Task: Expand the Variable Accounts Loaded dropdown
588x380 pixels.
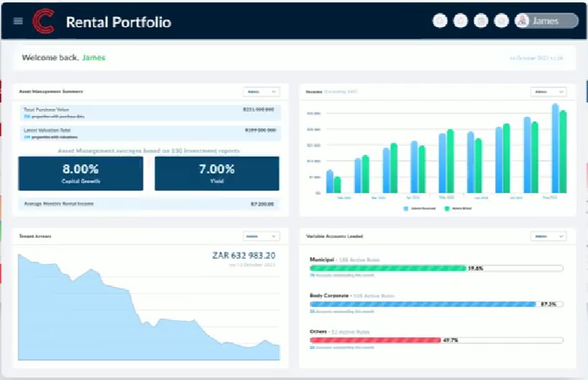Action: (x=548, y=236)
